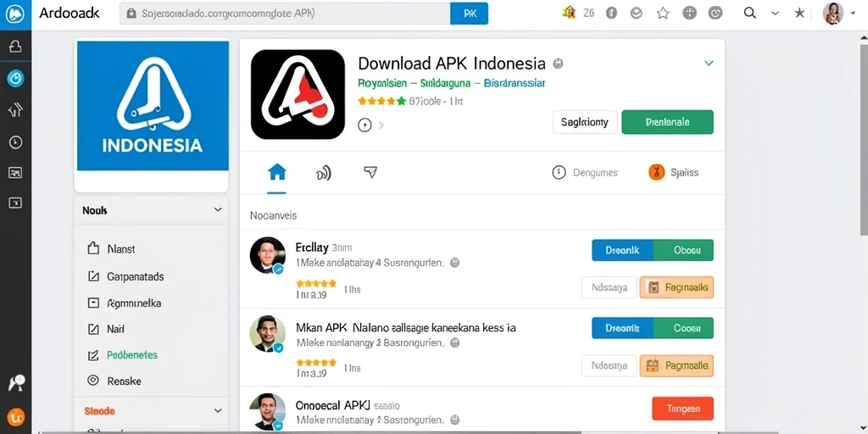Click the Saglaionty button

pos(585,122)
